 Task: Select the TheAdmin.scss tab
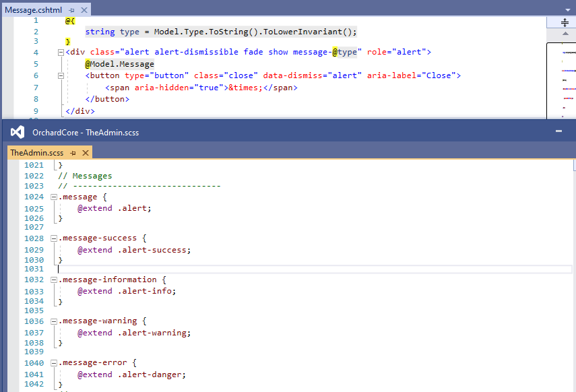37,153
